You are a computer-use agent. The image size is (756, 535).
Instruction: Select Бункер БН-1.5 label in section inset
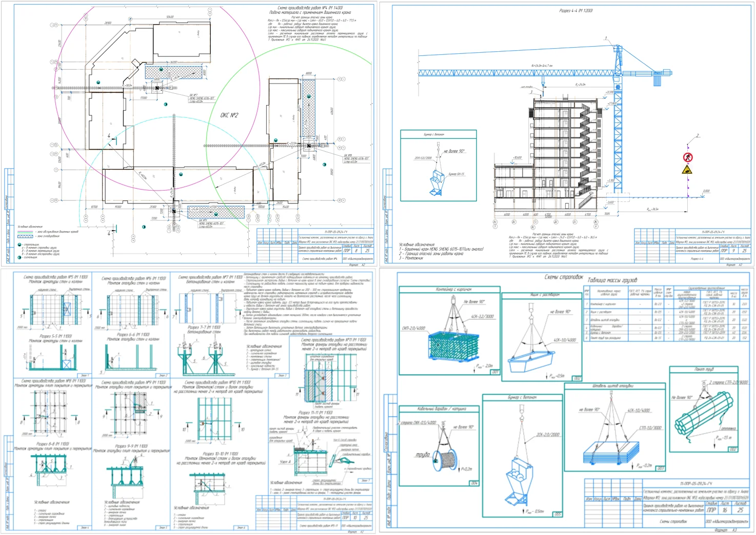(x=456, y=174)
